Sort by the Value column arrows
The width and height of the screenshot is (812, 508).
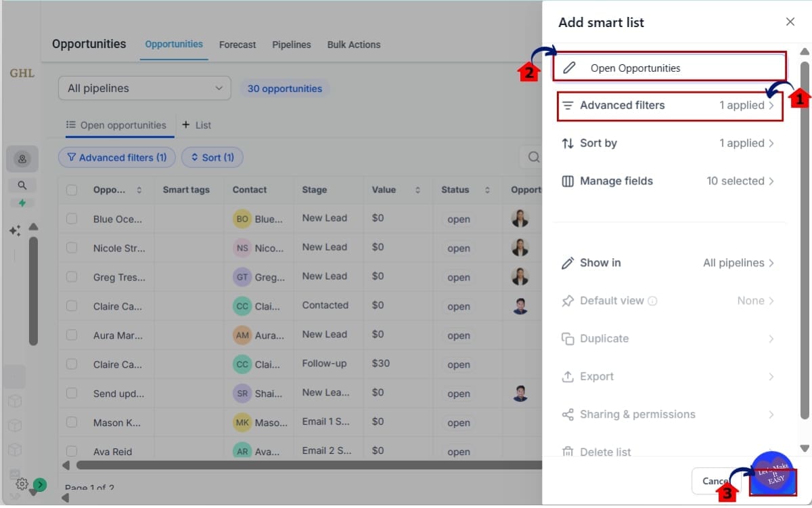point(418,190)
